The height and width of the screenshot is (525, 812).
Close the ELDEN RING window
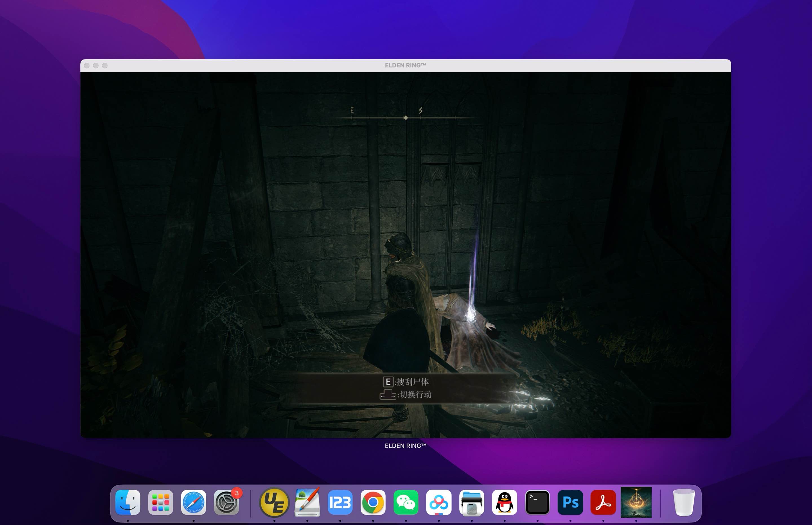[x=87, y=65]
